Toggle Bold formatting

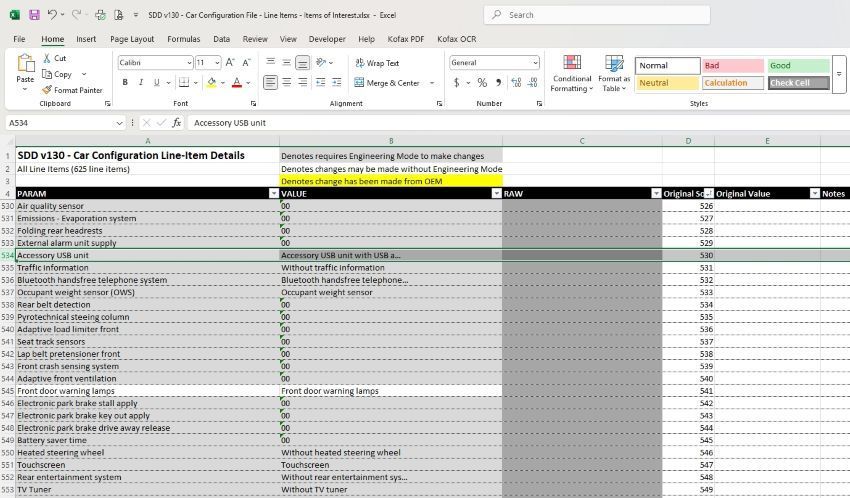(125, 83)
